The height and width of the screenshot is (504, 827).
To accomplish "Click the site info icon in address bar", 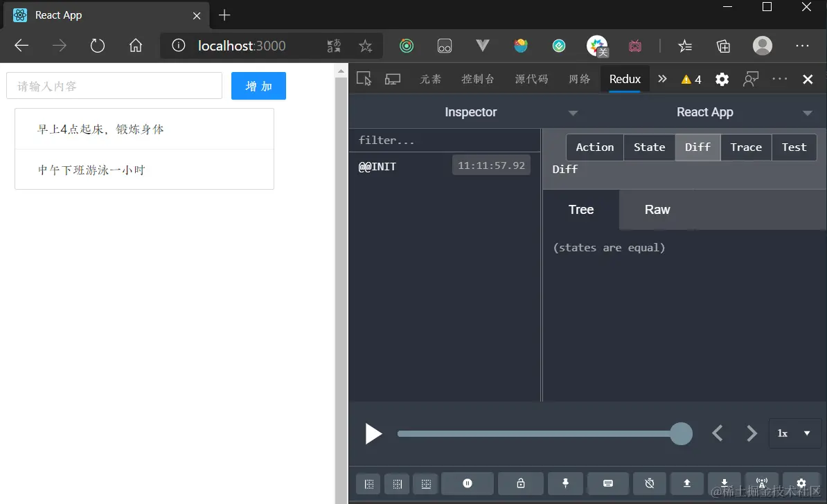I will [x=178, y=46].
